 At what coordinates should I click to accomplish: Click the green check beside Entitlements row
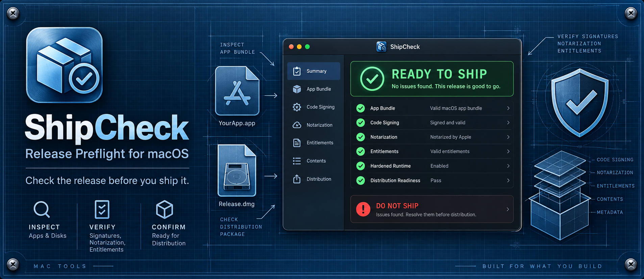point(361,152)
